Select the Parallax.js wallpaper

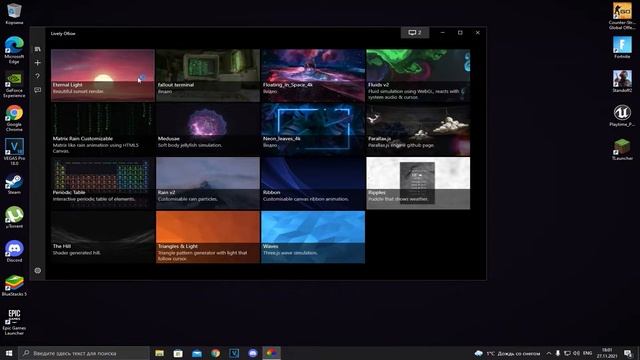tap(418, 129)
